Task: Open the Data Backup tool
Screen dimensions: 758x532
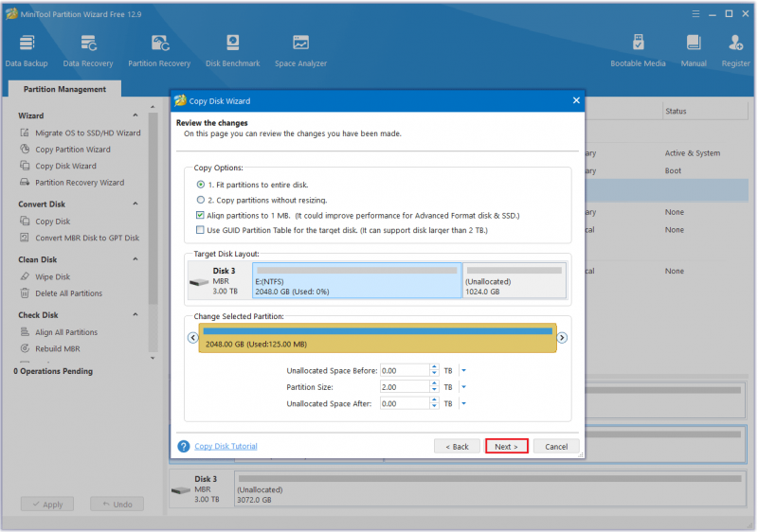Action: (27, 51)
